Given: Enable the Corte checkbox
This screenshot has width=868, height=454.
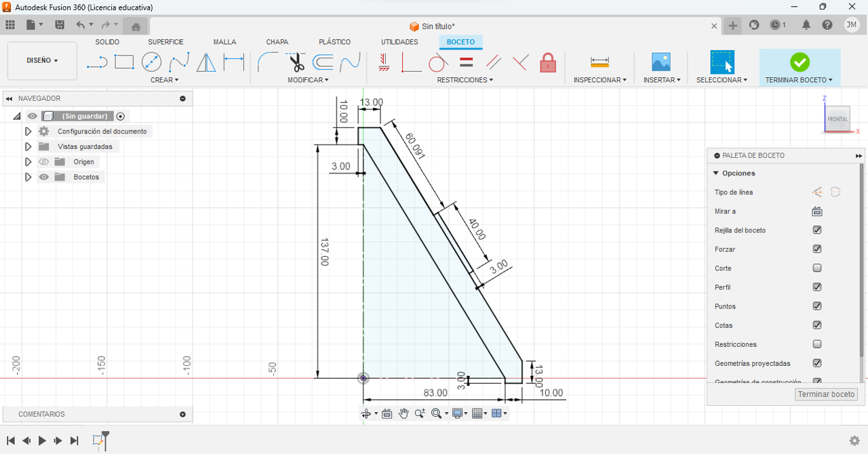Looking at the screenshot, I should click(x=817, y=268).
